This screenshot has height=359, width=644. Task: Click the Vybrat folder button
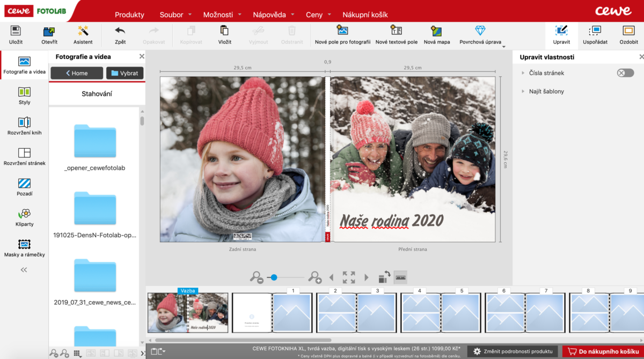[125, 73]
